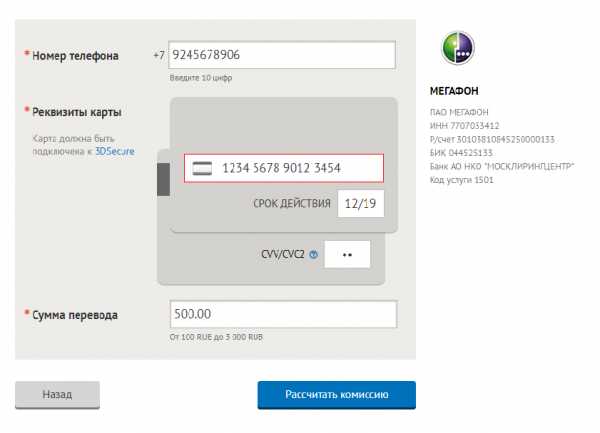Click the От 100 RUB limit hint
600x433 pixels.
coord(216,337)
